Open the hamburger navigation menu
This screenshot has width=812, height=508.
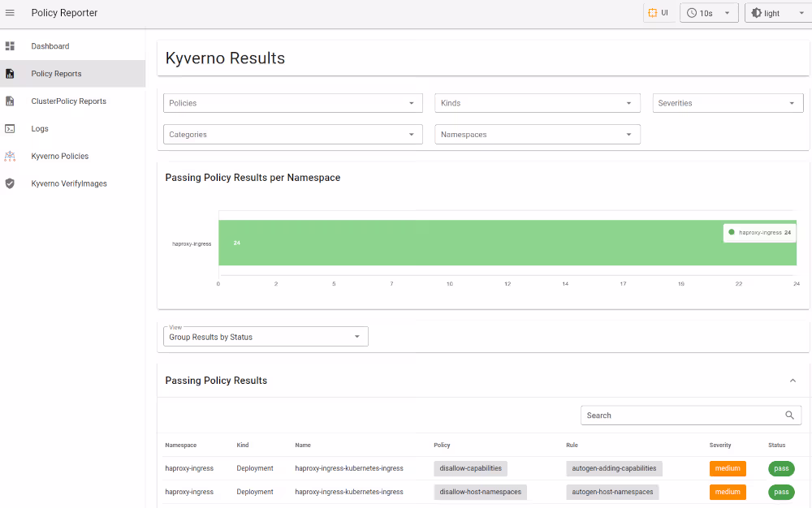(x=11, y=13)
